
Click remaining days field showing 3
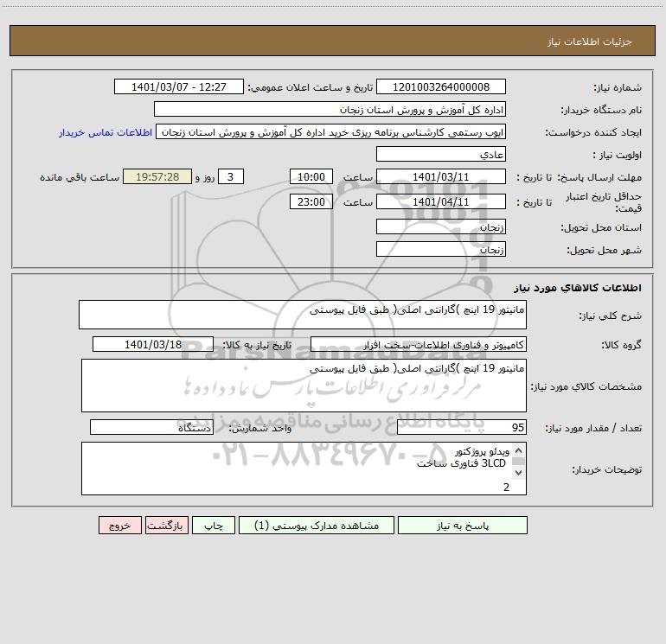(x=231, y=176)
